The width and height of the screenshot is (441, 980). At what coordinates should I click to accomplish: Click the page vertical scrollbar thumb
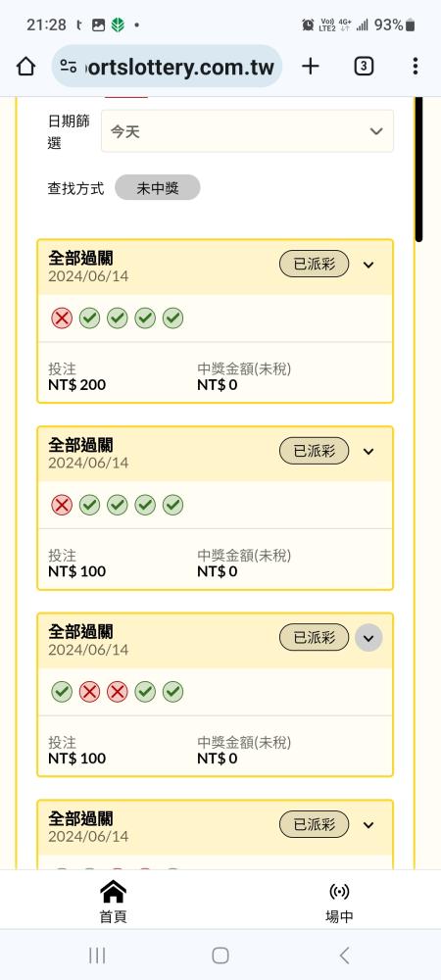(419, 169)
